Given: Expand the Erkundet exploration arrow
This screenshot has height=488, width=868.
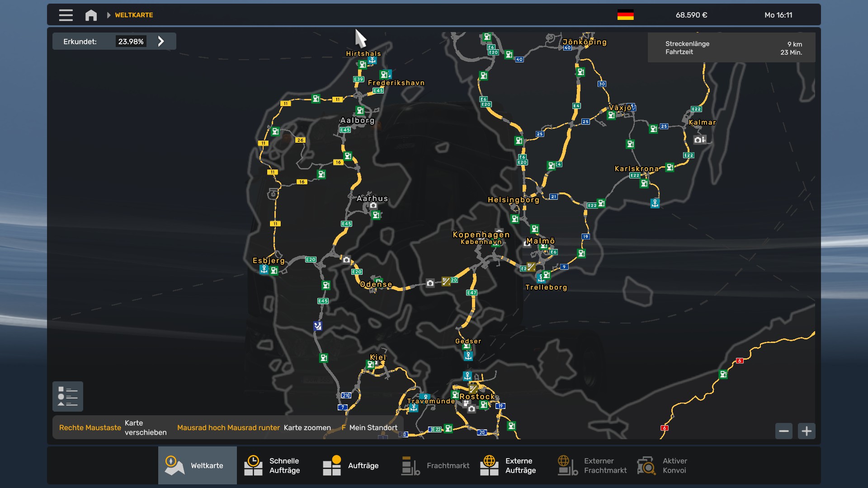Looking at the screenshot, I should coord(161,42).
